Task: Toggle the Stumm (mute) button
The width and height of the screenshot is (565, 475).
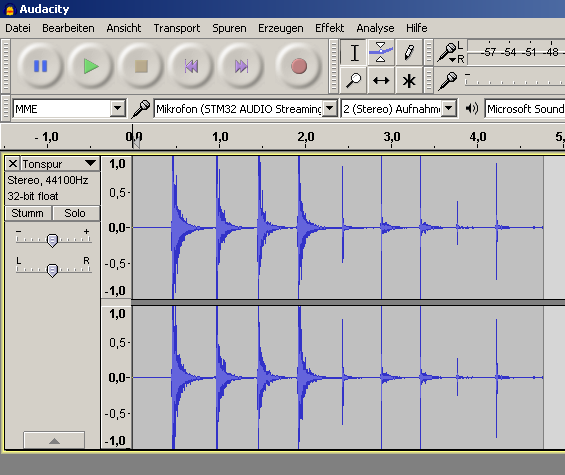Action: pyautogui.click(x=28, y=213)
